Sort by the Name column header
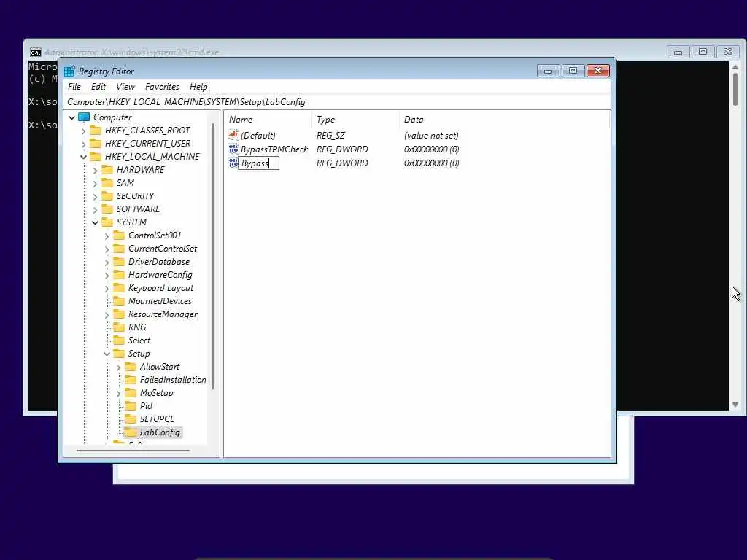The height and width of the screenshot is (560, 747). (268, 120)
